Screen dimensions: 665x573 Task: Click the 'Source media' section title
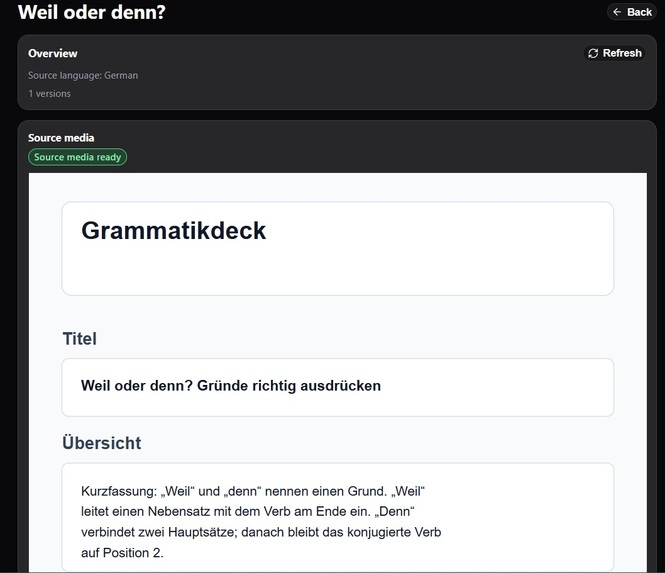click(x=61, y=138)
